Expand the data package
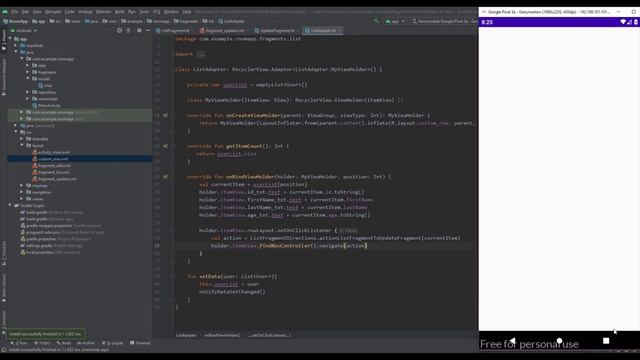640x360 pixels. click(28, 65)
